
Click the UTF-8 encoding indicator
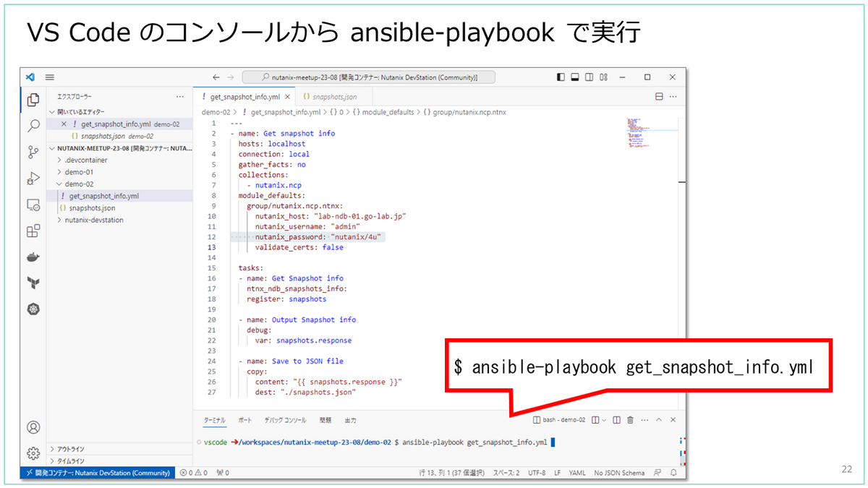click(x=537, y=473)
